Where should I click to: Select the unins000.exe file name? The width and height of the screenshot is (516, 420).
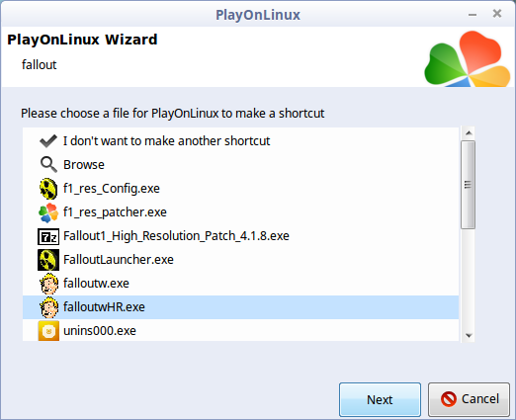(x=100, y=331)
